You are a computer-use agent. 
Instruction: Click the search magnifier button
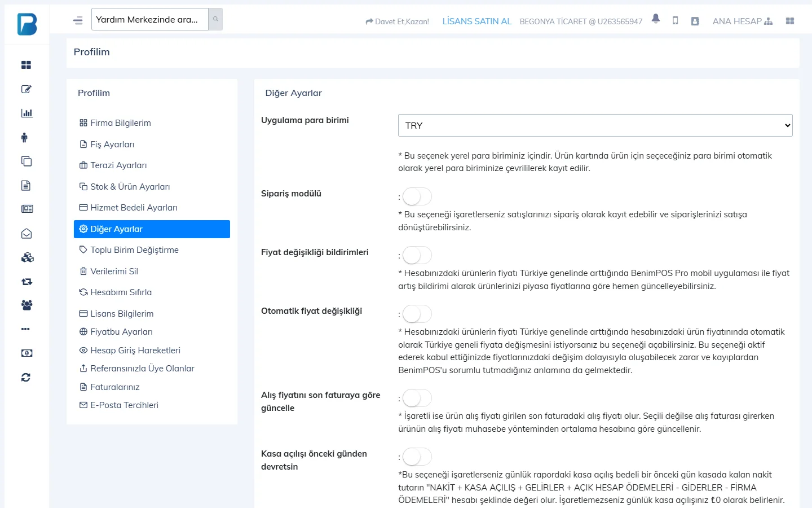coord(215,19)
